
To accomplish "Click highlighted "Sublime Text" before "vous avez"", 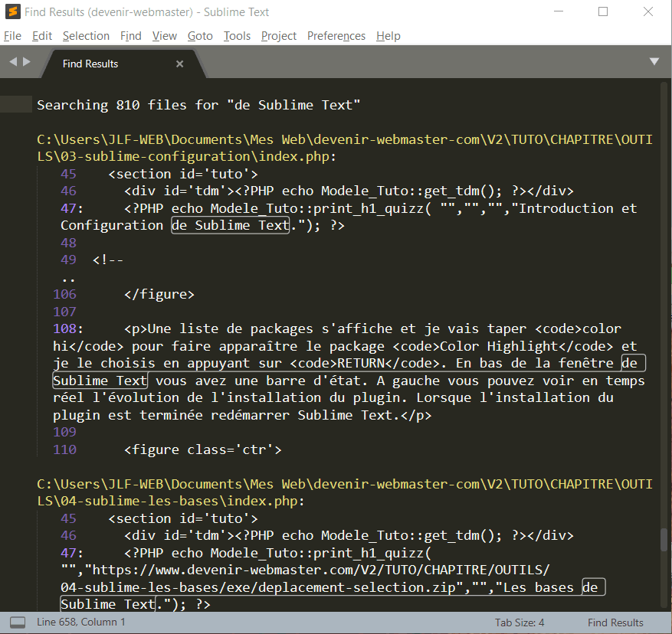I will (100, 381).
